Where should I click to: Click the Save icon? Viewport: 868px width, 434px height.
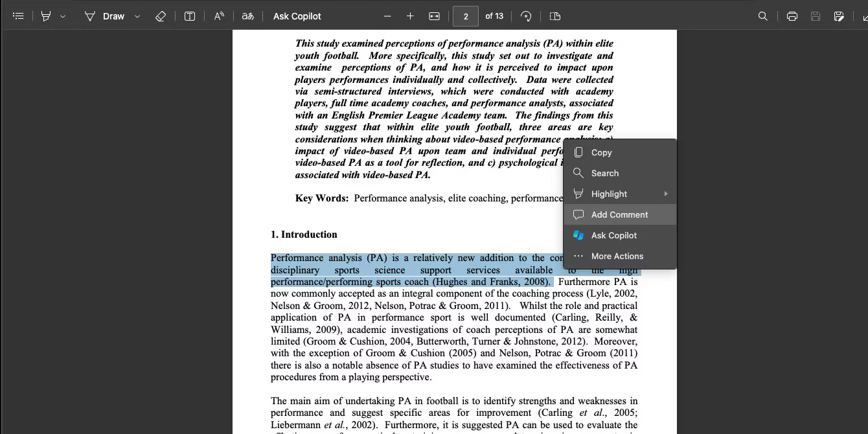[x=816, y=16]
